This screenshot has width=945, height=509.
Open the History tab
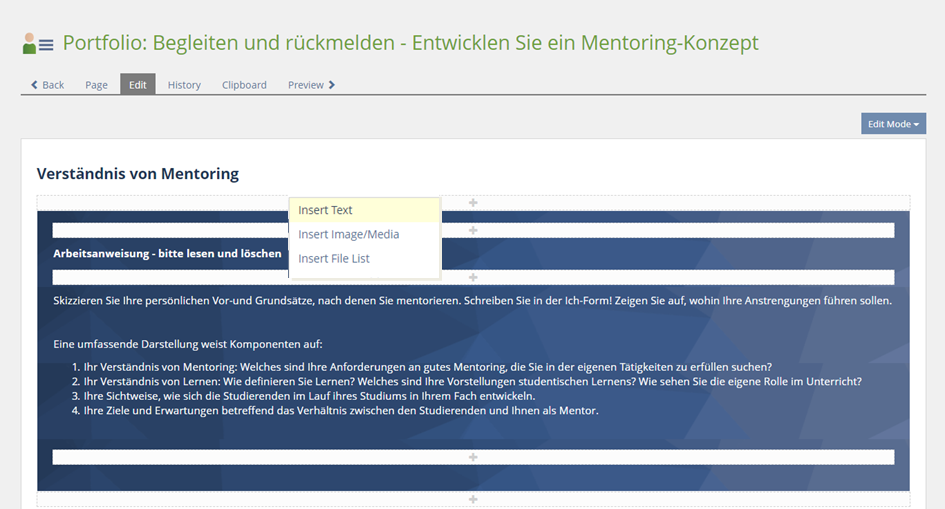[x=184, y=85]
